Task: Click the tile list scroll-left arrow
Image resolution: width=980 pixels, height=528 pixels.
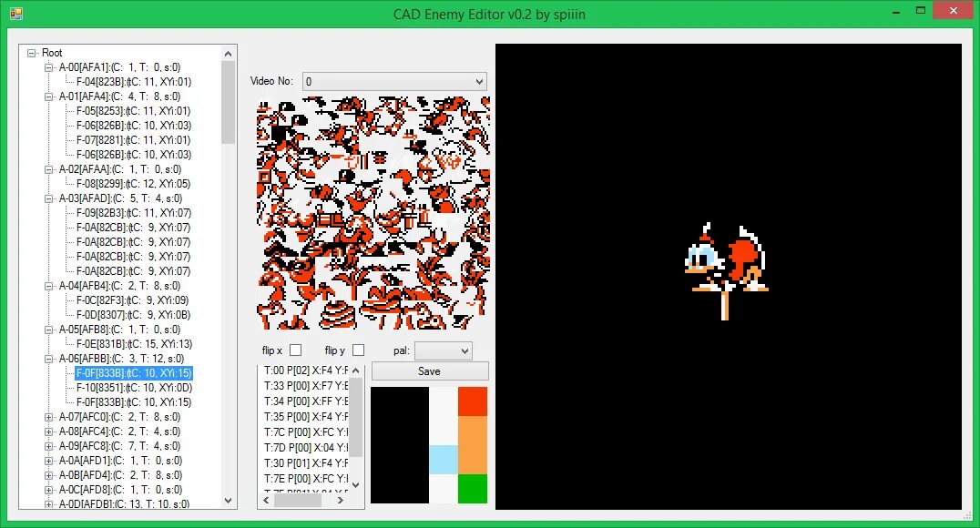Action: tap(267, 500)
